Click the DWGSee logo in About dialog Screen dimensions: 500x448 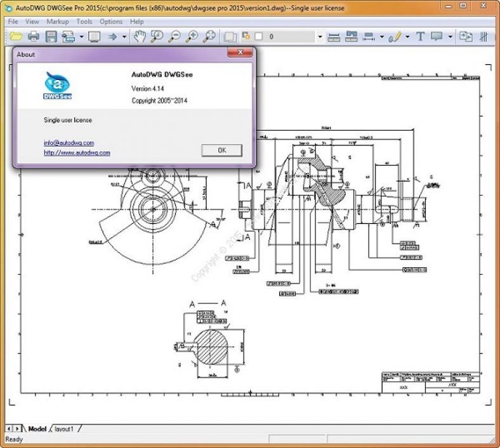pos(57,86)
